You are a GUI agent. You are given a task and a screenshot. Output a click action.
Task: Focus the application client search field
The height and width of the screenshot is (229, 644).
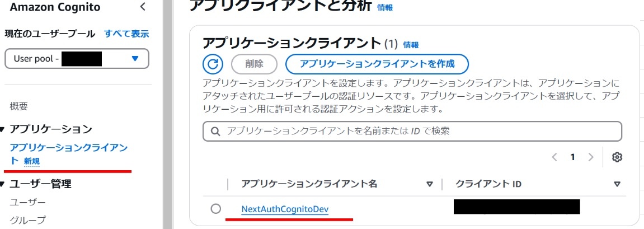[x=412, y=131]
